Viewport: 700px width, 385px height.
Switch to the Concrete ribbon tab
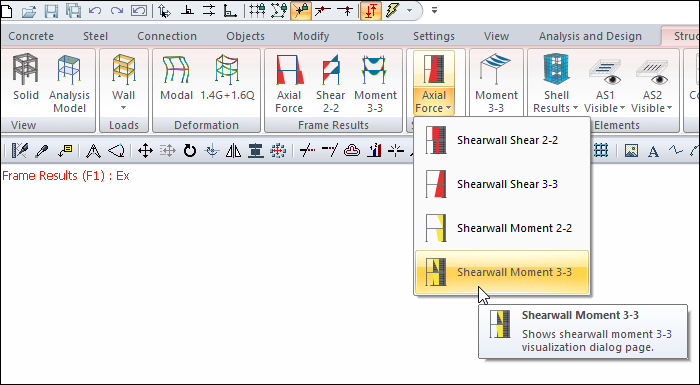tap(31, 36)
